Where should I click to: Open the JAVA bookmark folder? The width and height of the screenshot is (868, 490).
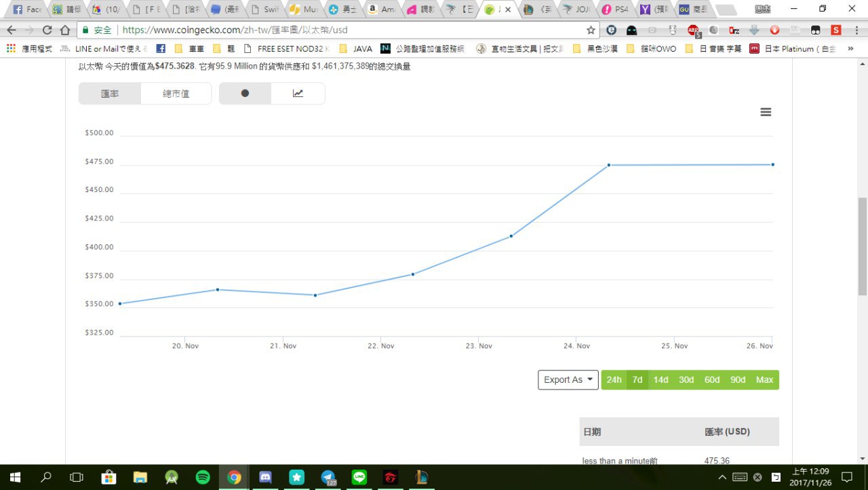[x=355, y=49]
